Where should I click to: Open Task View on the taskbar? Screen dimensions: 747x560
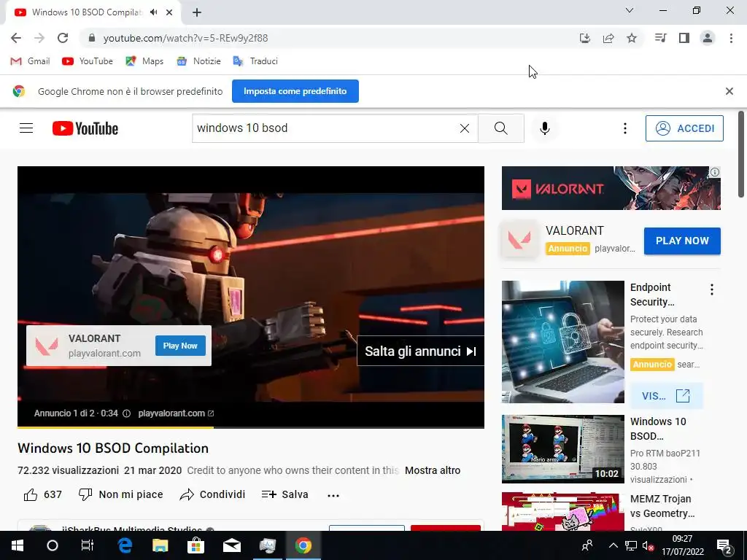click(88, 545)
